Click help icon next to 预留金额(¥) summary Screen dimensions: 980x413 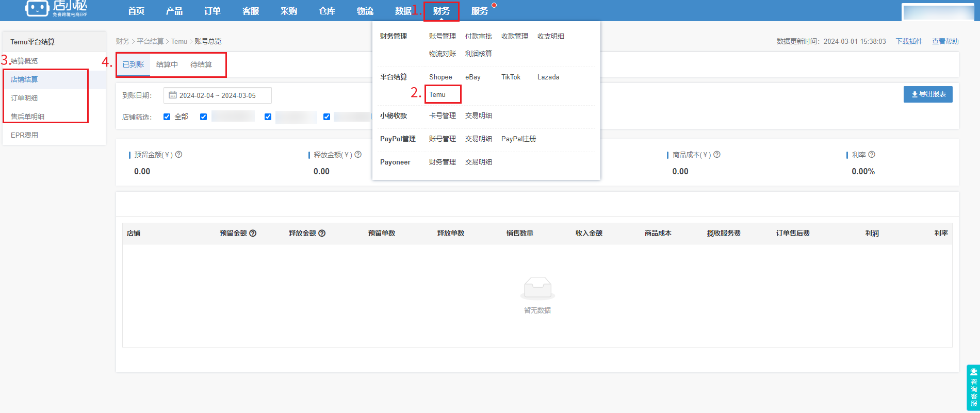(x=179, y=155)
